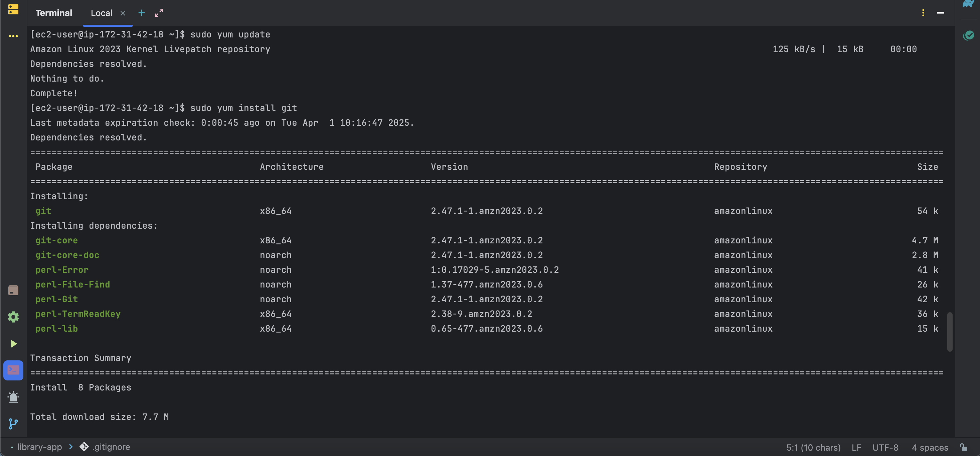Click the 'Installing dependencies:' line
The width and height of the screenshot is (980, 456).
94,226
